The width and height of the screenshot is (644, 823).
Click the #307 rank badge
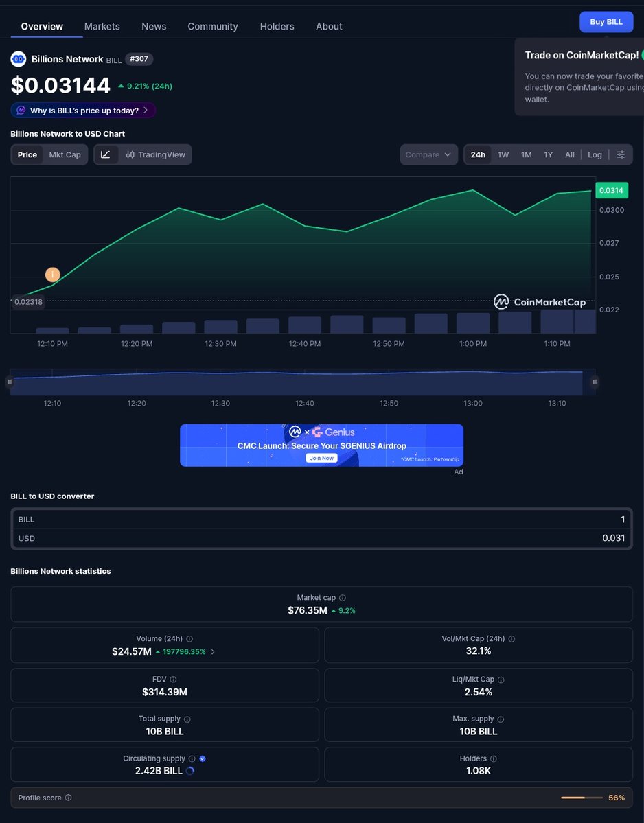[139, 59]
